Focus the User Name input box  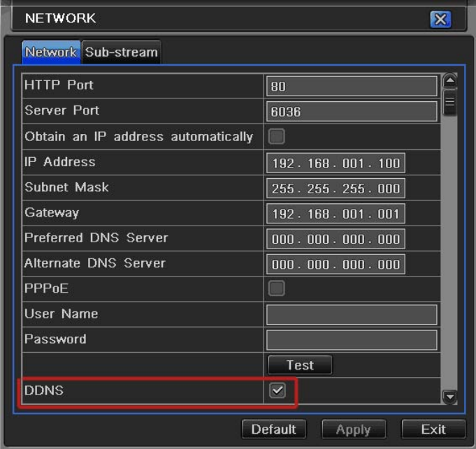(352, 315)
